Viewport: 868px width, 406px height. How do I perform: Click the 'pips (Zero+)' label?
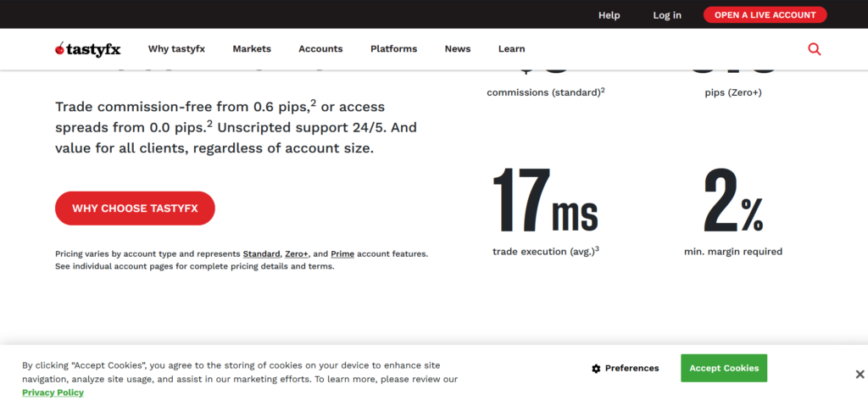click(733, 92)
